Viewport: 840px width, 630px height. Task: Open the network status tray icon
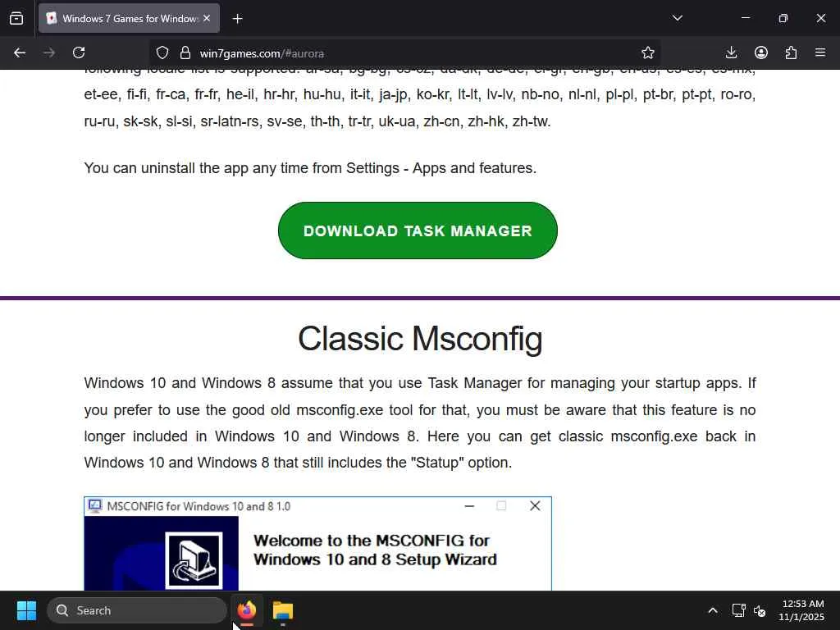[739, 610]
